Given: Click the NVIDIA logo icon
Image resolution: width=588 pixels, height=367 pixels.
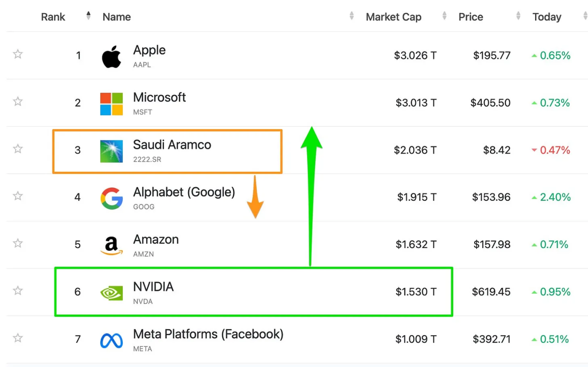Looking at the screenshot, I should 112,293.
